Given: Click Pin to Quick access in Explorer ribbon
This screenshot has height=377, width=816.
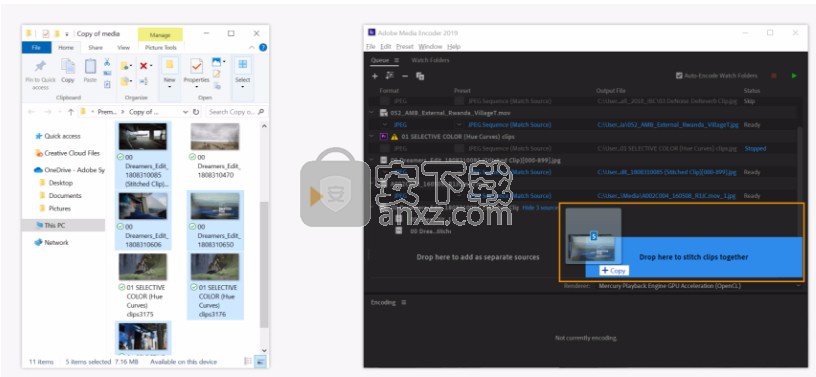Looking at the screenshot, I should [41, 73].
